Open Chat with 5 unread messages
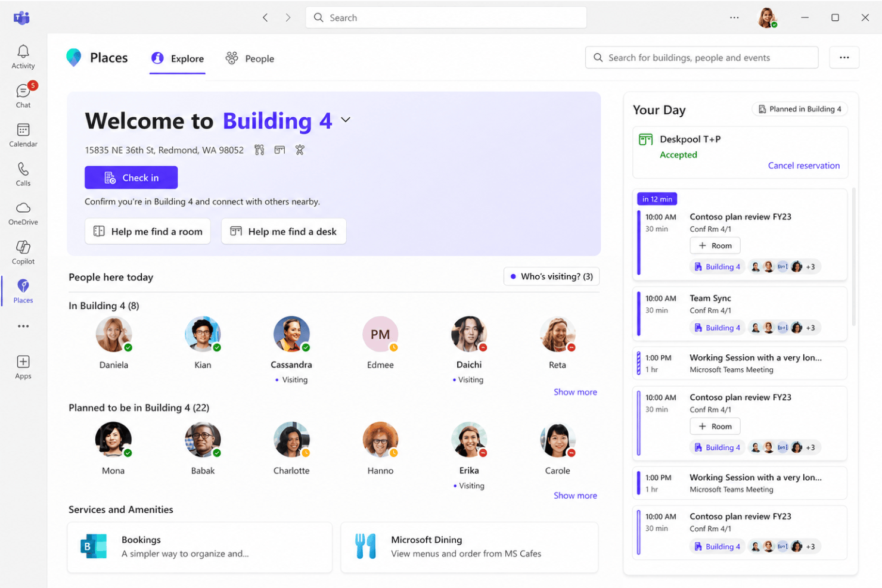 click(x=23, y=95)
